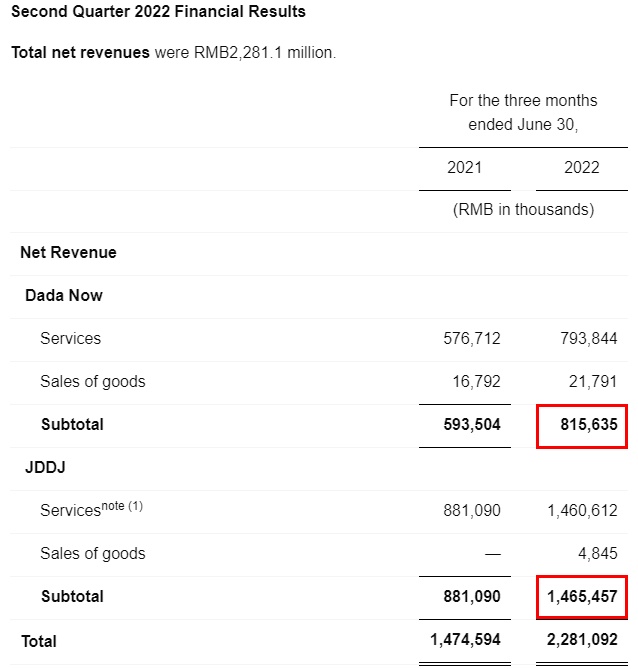Click the 16,792 sales of goods value

[x=478, y=382]
